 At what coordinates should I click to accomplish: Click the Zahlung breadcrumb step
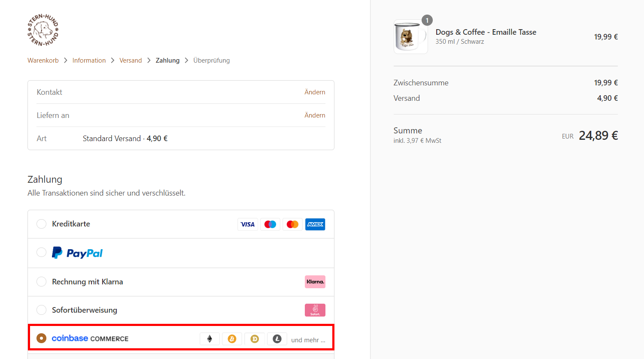pyautogui.click(x=167, y=60)
